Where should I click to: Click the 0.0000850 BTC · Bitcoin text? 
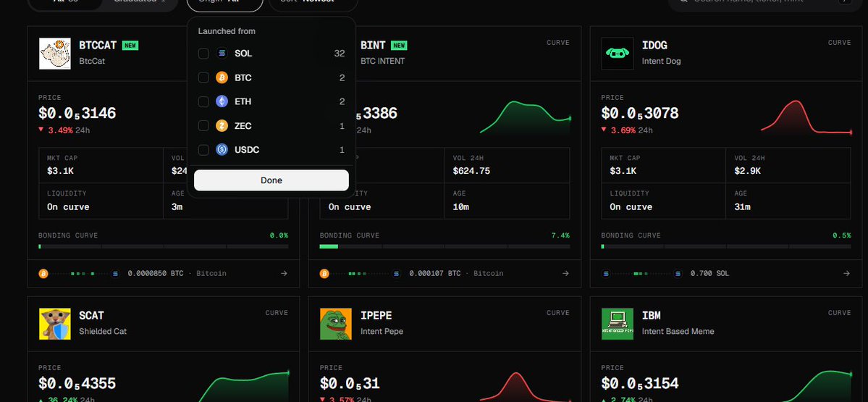click(177, 274)
